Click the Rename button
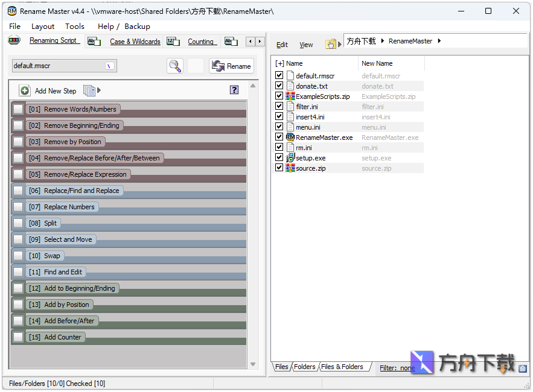533x392 pixels. [x=231, y=66]
